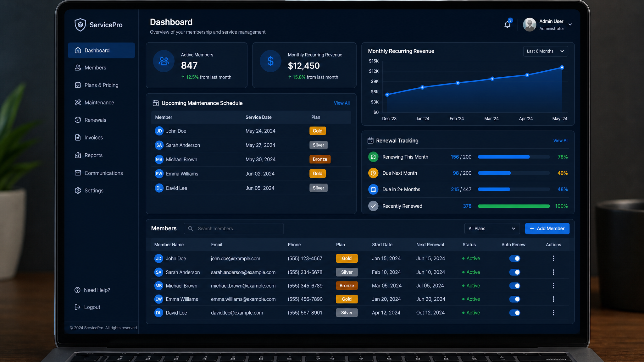Click the revenue dollar sign icon
The width and height of the screenshot is (644, 362).
(x=270, y=61)
